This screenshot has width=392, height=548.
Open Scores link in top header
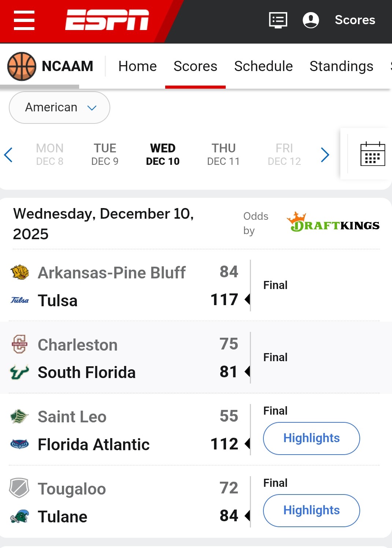355,20
